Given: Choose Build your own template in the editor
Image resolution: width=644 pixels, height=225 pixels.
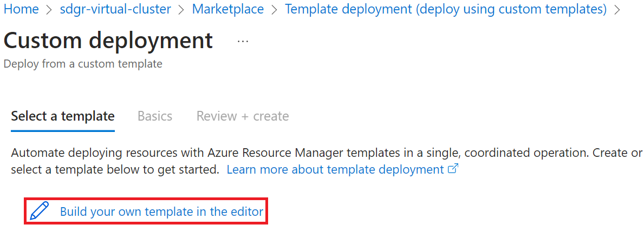Looking at the screenshot, I should tap(161, 211).
